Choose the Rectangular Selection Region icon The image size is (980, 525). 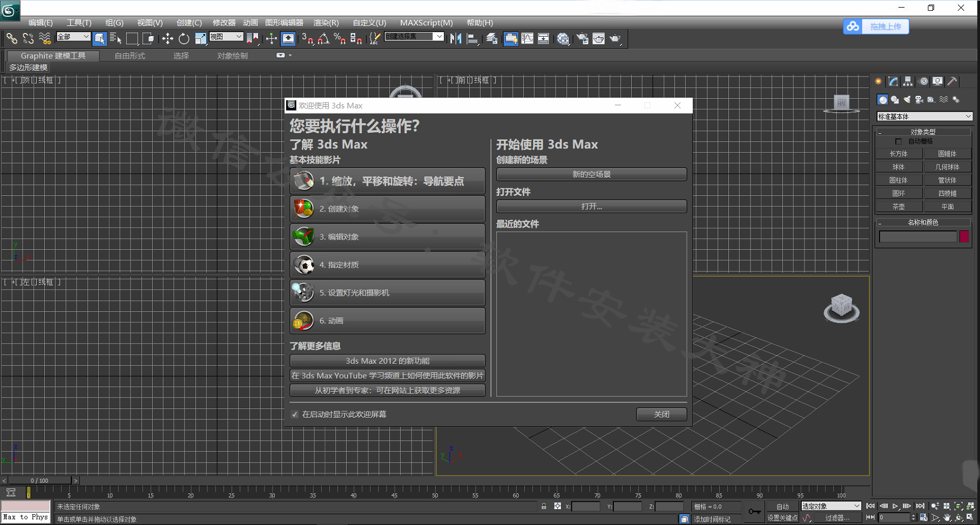(132, 38)
